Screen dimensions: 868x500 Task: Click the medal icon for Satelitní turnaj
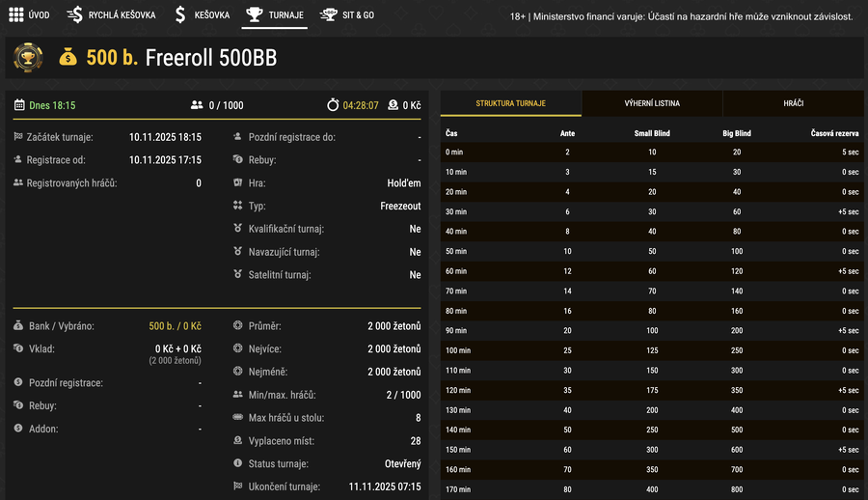click(237, 274)
